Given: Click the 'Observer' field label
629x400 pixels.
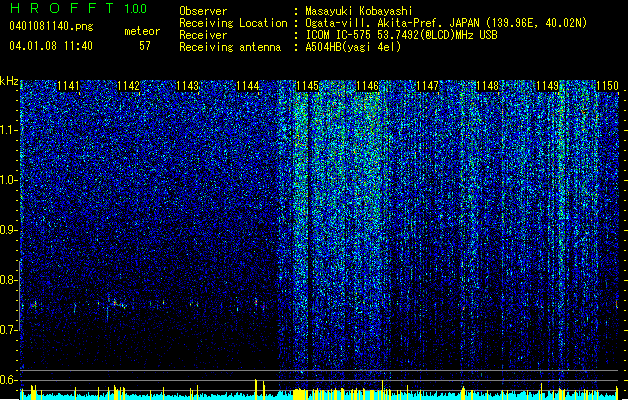Looking at the screenshot, I should [x=203, y=11].
